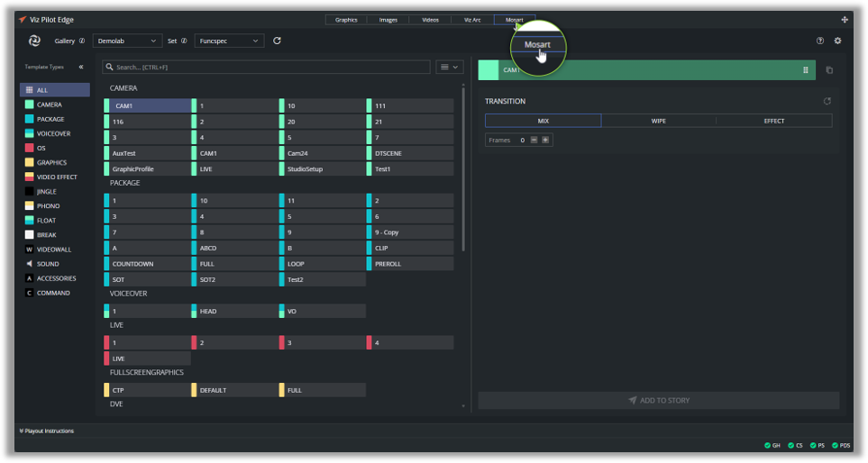Screen dimensions: 868x463
Task: Select the WIPE transition type
Action: 658,121
